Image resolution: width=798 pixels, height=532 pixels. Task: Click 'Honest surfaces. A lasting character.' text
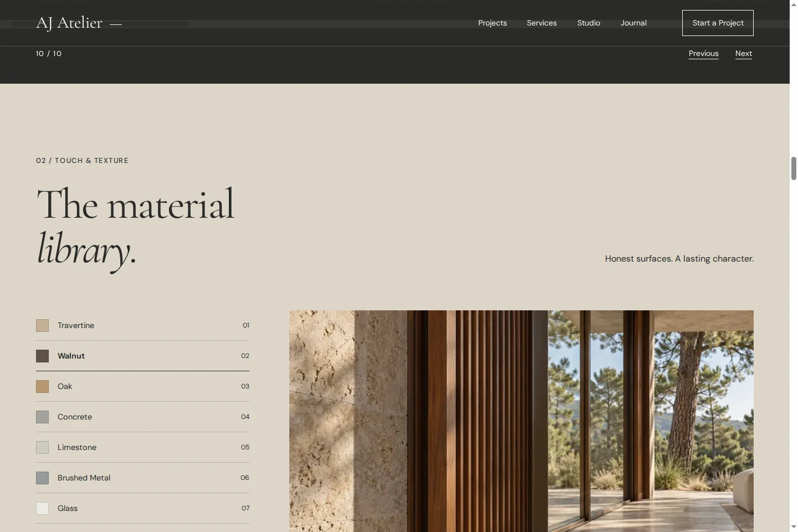pyautogui.click(x=679, y=259)
